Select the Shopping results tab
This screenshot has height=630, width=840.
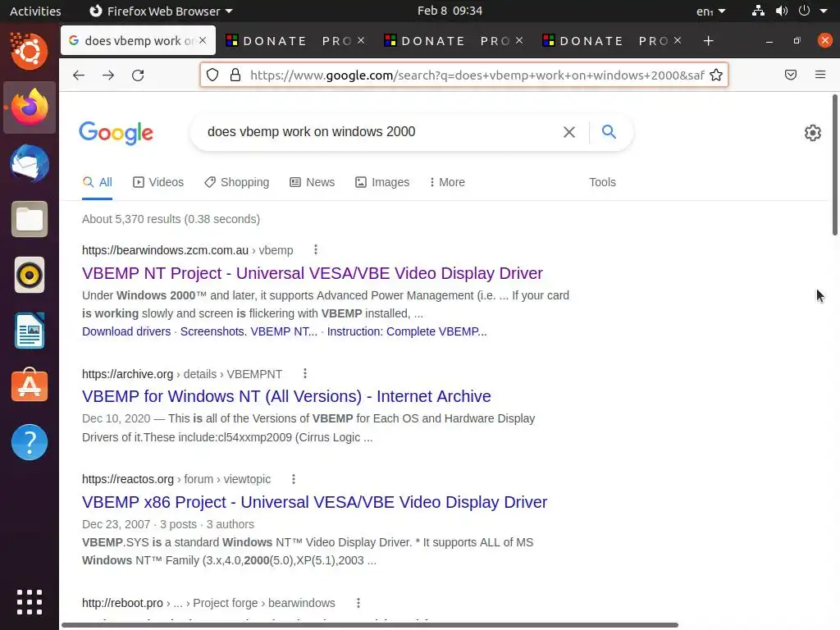(237, 182)
